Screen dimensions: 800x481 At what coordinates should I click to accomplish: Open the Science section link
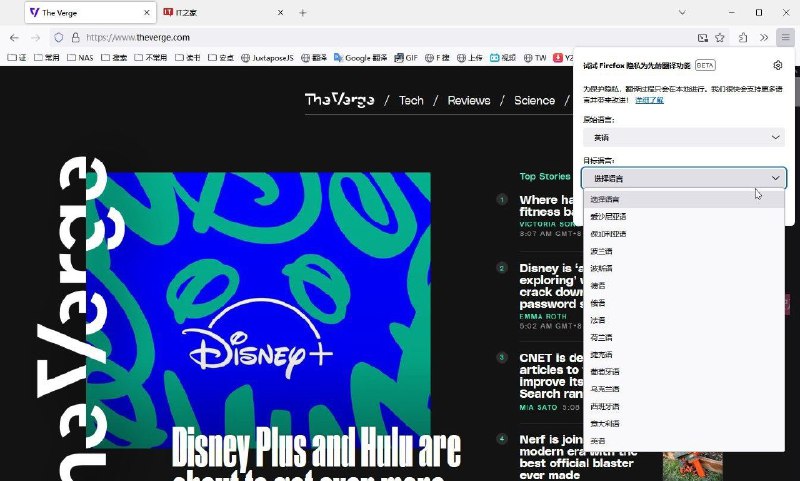click(534, 100)
